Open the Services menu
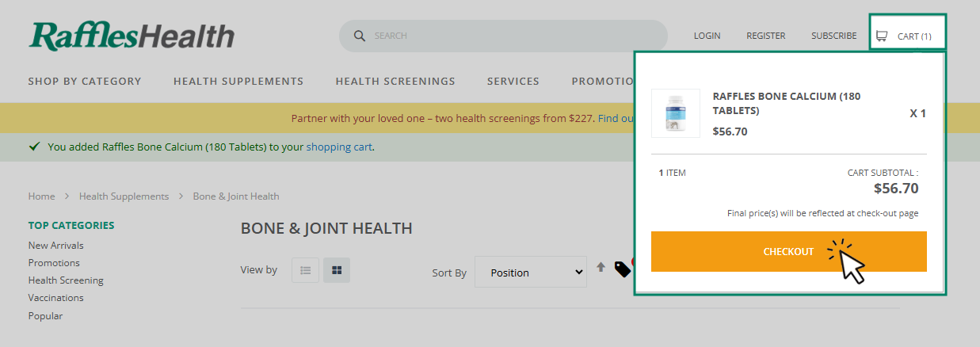This screenshot has width=980, height=347. (x=513, y=81)
